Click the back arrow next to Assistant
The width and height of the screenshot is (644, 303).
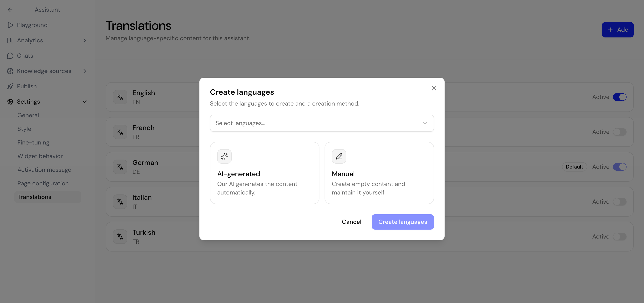click(10, 10)
